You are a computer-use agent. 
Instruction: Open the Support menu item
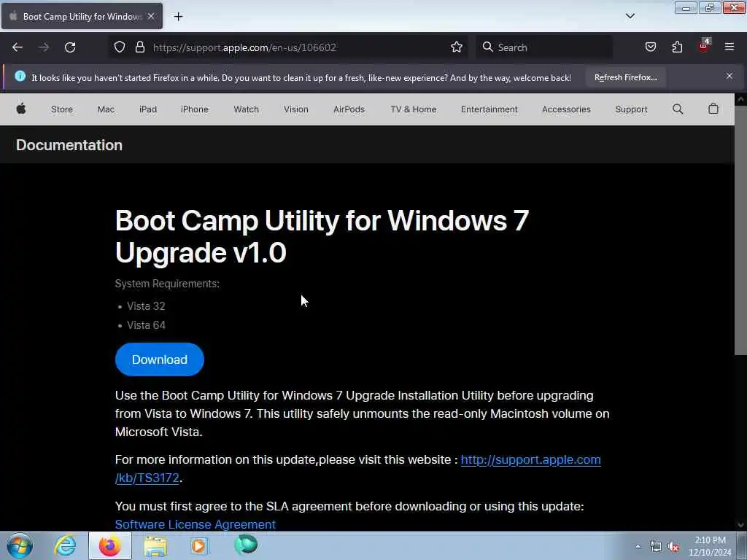(631, 109)
